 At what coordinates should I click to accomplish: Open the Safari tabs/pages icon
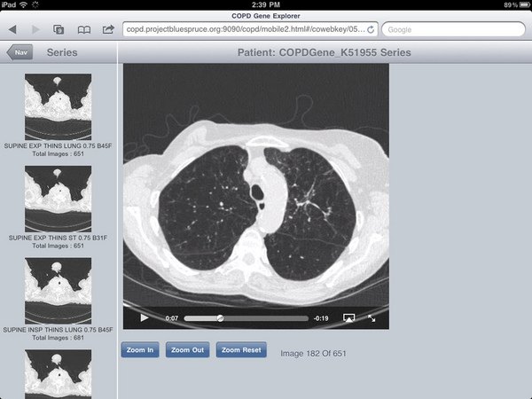click(x=59, y=29)
